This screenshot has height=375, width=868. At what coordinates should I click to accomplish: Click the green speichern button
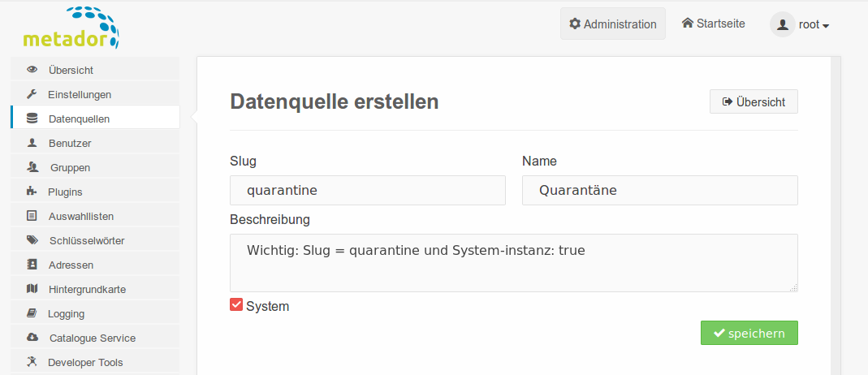coord(749,333)
